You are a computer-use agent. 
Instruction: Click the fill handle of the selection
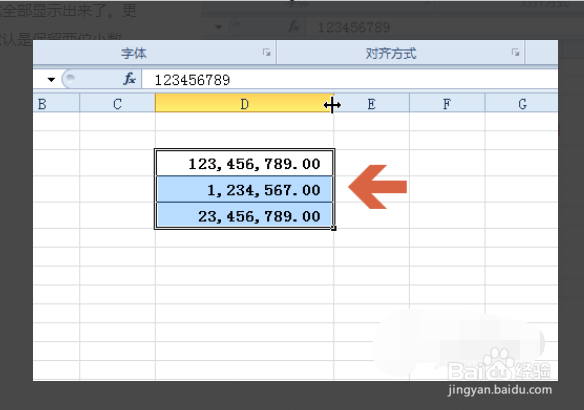coord(334,228)
